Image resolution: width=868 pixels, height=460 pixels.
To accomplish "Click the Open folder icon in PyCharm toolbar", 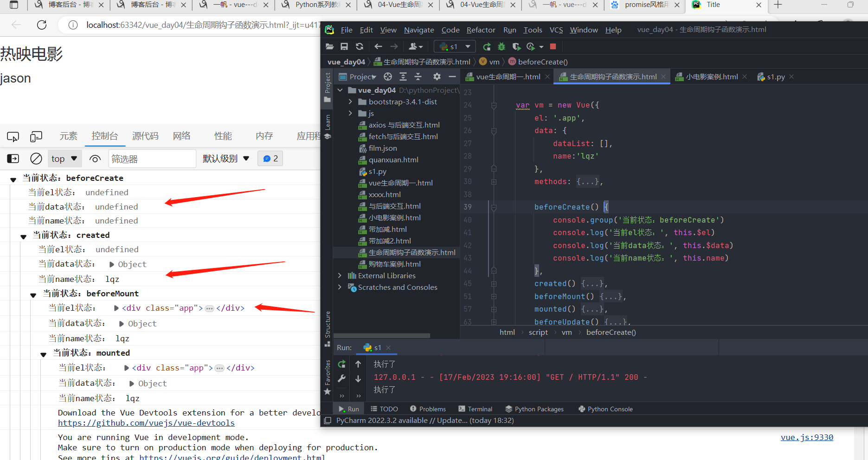I will click(x=330, y=46).
